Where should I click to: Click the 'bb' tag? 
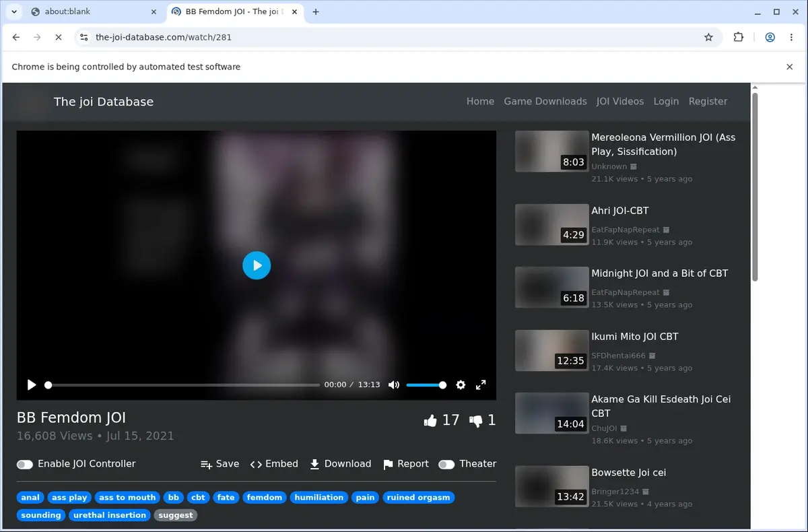(x=174, y=498)
